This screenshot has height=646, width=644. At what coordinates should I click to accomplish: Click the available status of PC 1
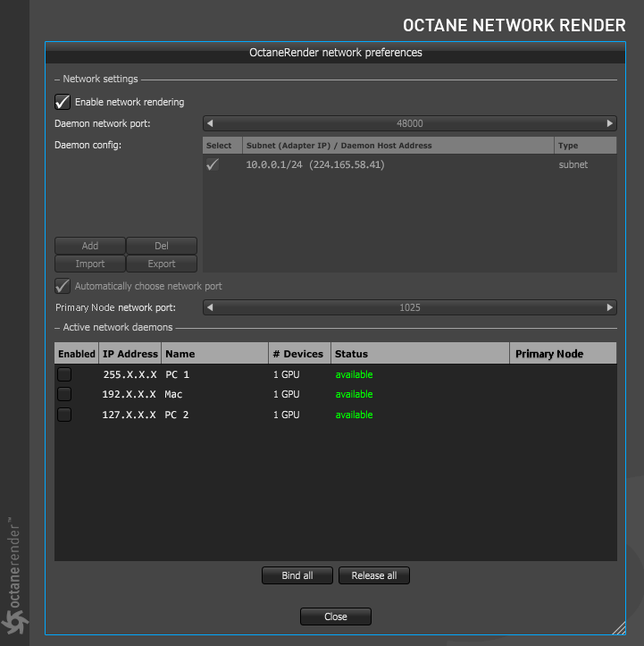pos(354,374)
